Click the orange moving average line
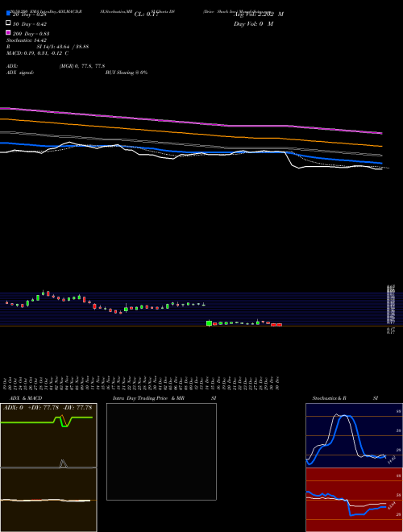The width and height of the screenshot is (403, 532). point(190,133)
